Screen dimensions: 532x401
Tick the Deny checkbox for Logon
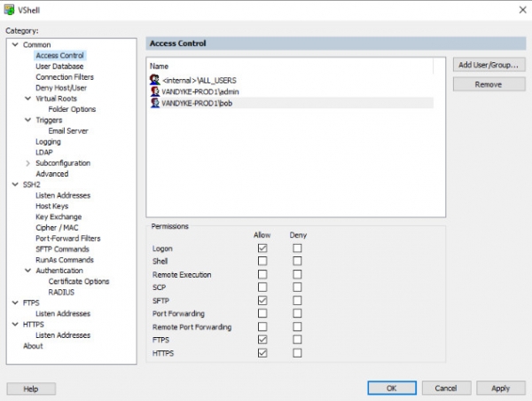tap(297, 248)
